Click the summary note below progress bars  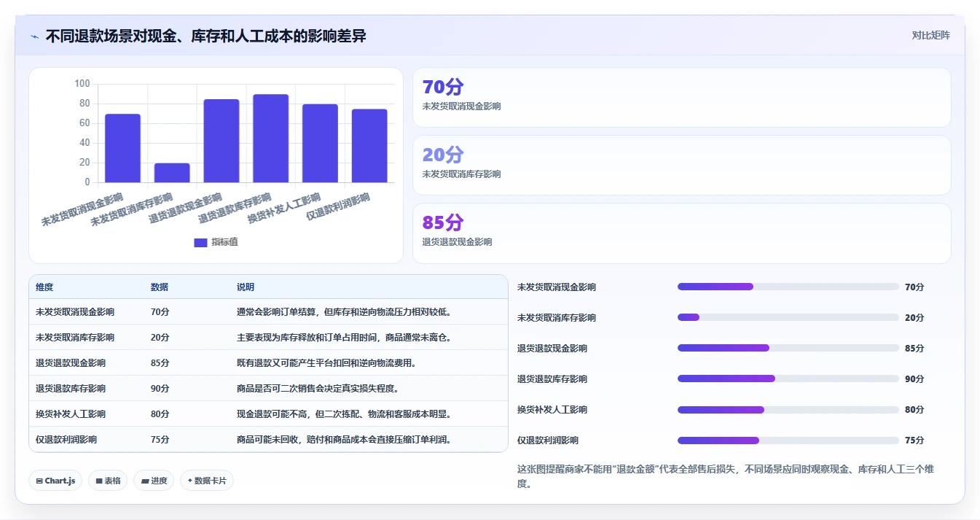point(726,476)
